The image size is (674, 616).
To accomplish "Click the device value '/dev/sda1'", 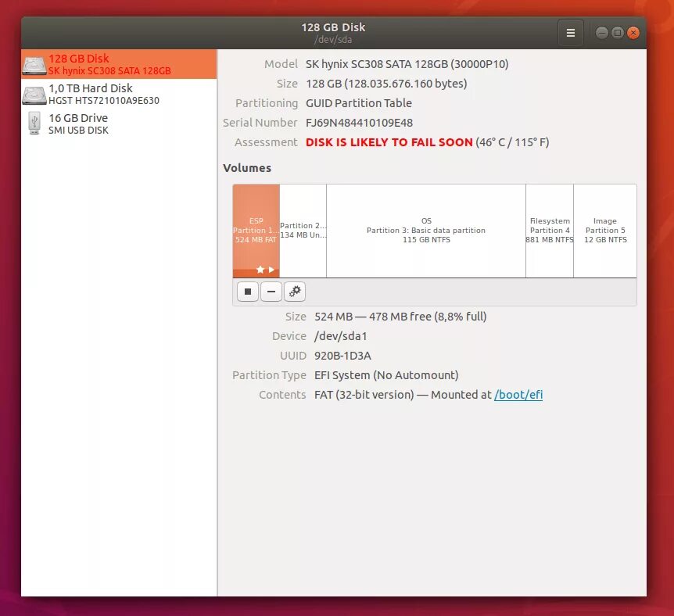I will coord(341,336).
